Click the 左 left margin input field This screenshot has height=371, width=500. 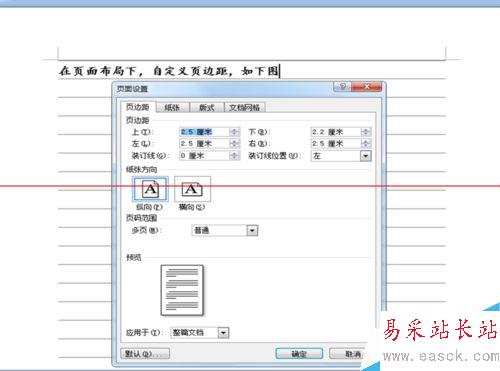pos(204,144)
